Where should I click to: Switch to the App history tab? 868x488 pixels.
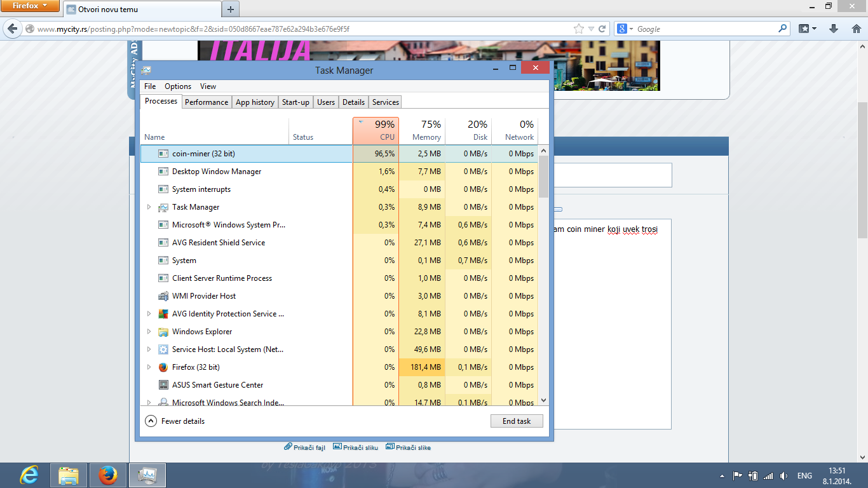tap(255, 102)
